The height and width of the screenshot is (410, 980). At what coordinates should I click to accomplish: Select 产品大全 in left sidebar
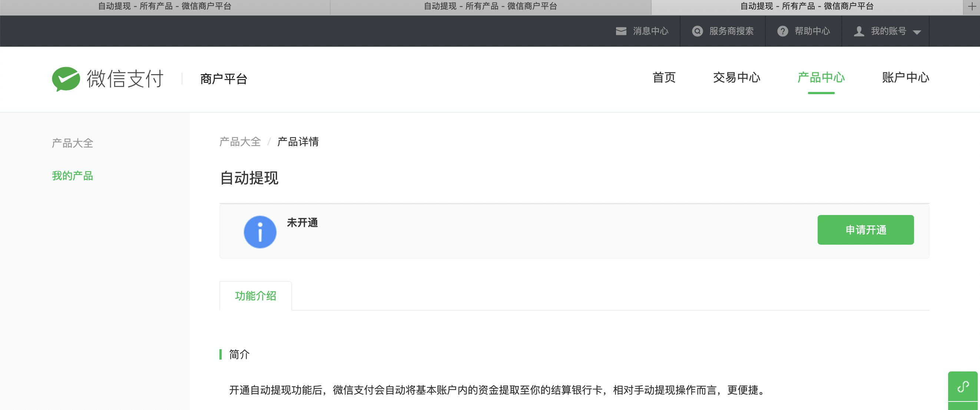(72, 143)
